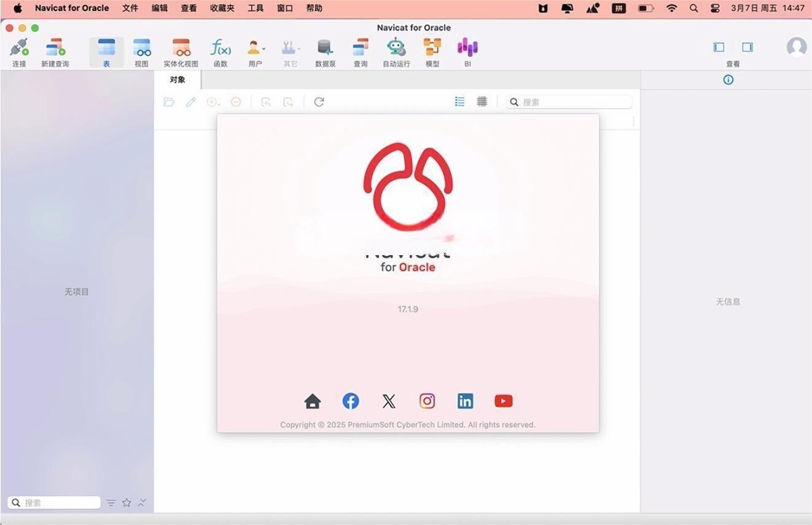
Task: Click the sidebar collapse-all icon
Action: pyautogui.click(x=142, y=502)
